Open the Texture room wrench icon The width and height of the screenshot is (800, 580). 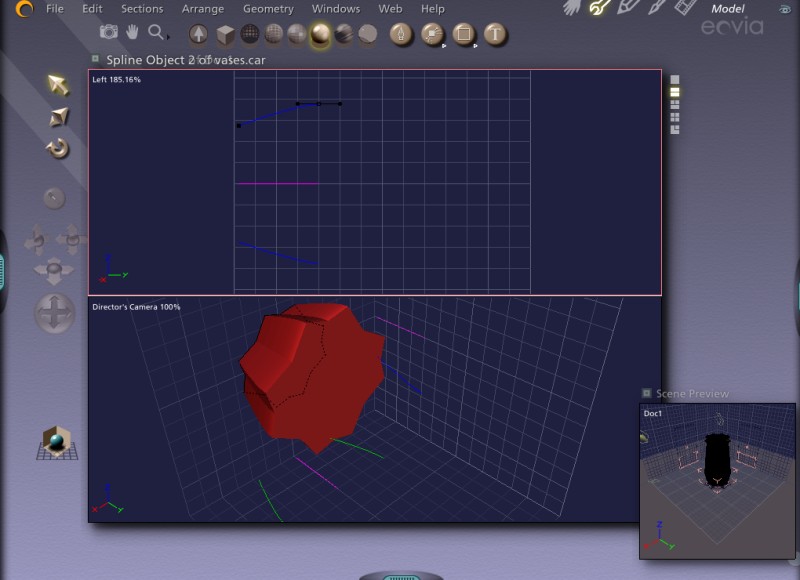point(599,8)
